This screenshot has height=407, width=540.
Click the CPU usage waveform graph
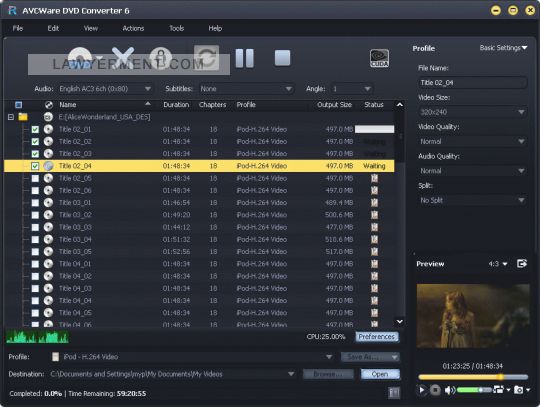pyautogui.click(x=37, y=337)
